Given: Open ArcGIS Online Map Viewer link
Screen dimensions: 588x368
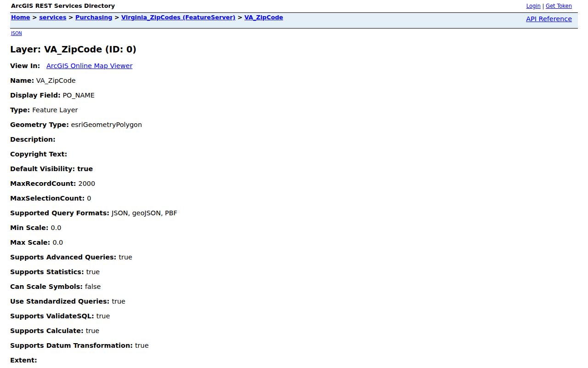Looking at the screenshot, I should coord(90,66).
